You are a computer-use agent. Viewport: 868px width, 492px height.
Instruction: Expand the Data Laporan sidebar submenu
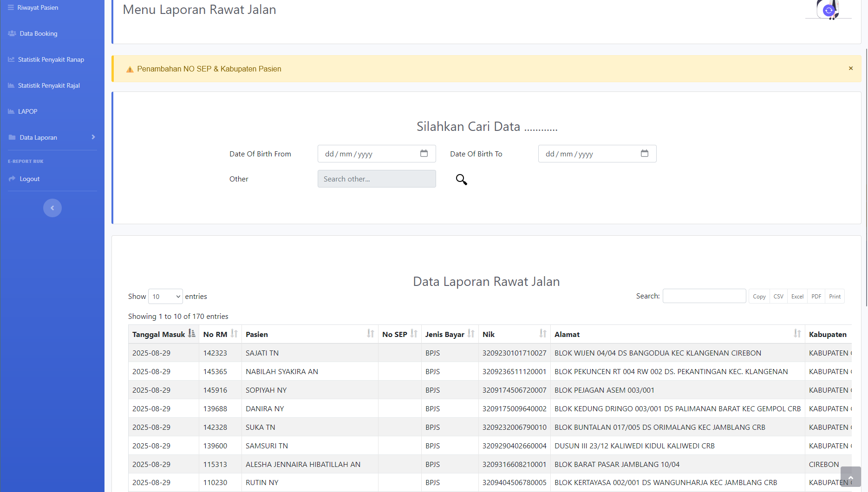[52, 137]
